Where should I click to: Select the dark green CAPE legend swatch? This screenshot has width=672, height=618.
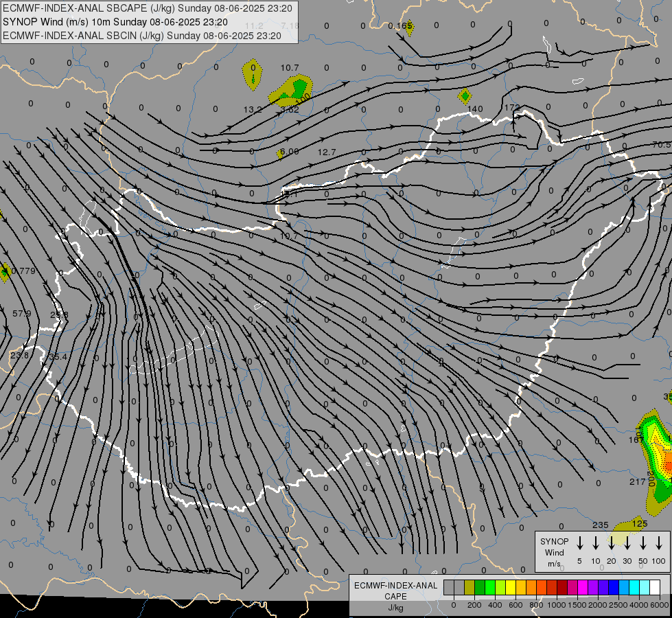(480, 588)
